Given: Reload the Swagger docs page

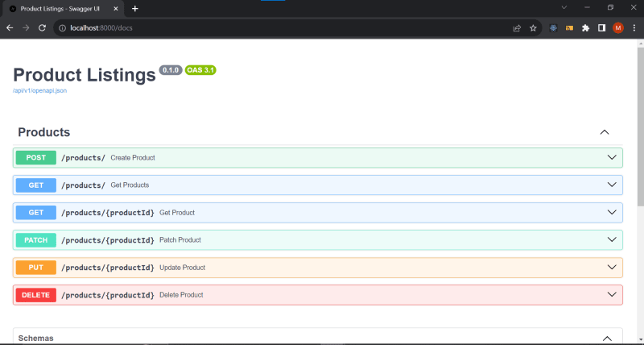Looking at the screenshot, I should point(42,28).
